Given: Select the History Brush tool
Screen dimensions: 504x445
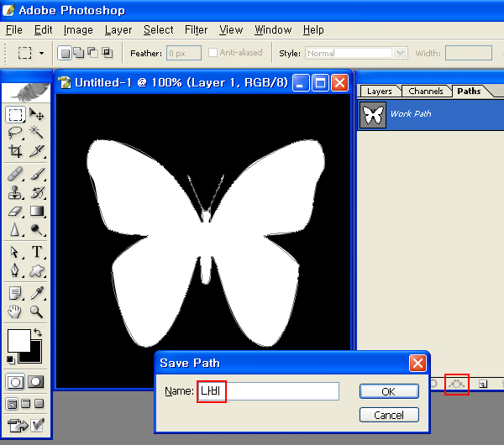Looking at the screenshot, I should tap(37, 192).
